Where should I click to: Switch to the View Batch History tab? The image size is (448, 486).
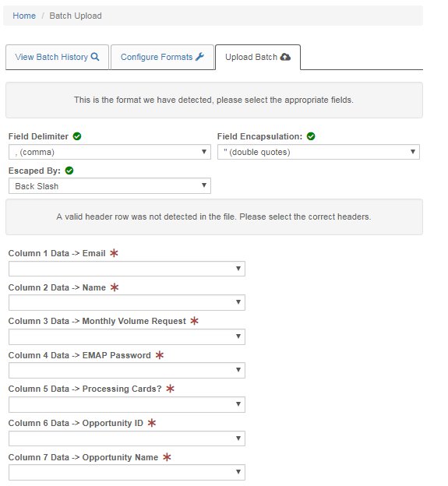click(x=57, y=57)
